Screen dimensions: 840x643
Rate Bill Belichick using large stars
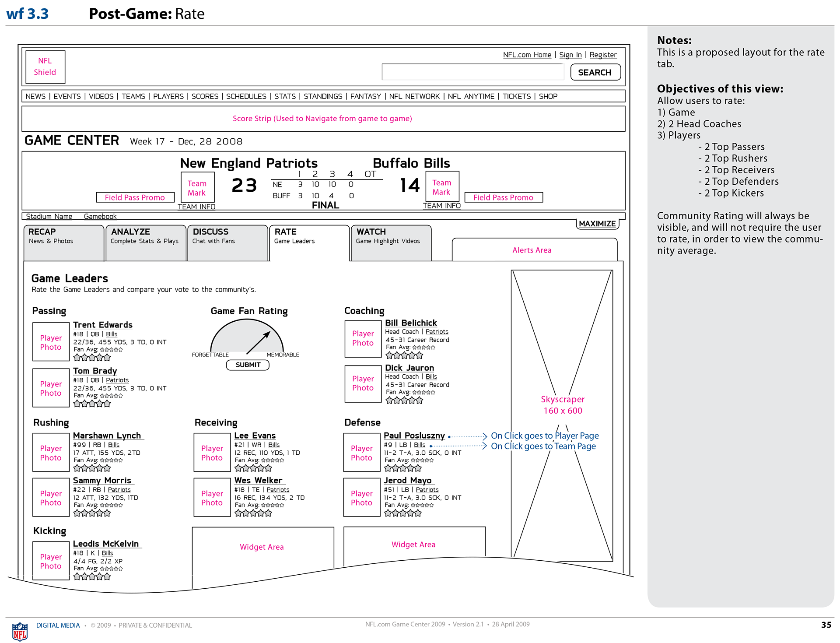point(404,355)
